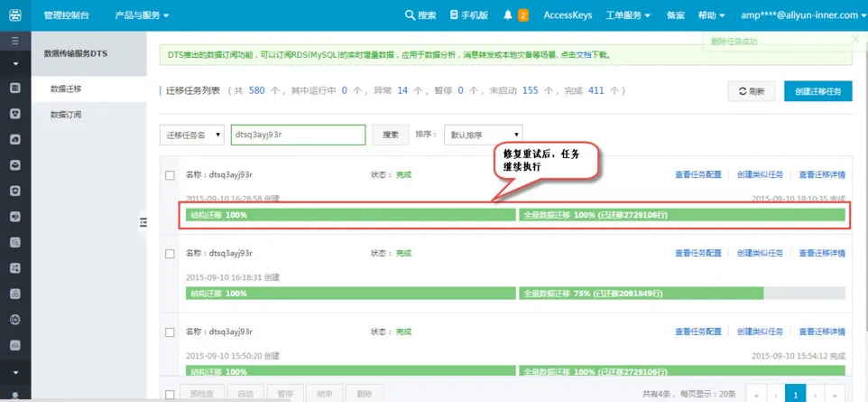Go to 管理控制台
This screenshot has width=868, height=402.
pyautogui.click(x=67, y=15)
